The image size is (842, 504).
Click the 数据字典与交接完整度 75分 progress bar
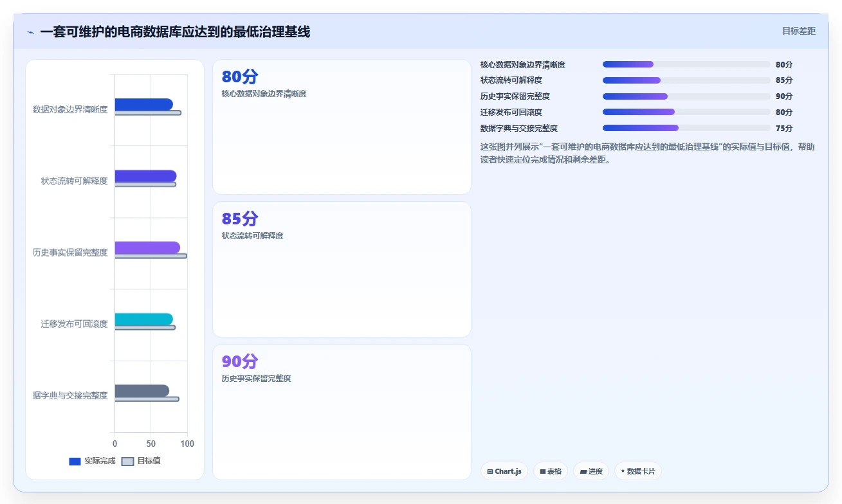(x=686, y=128)
